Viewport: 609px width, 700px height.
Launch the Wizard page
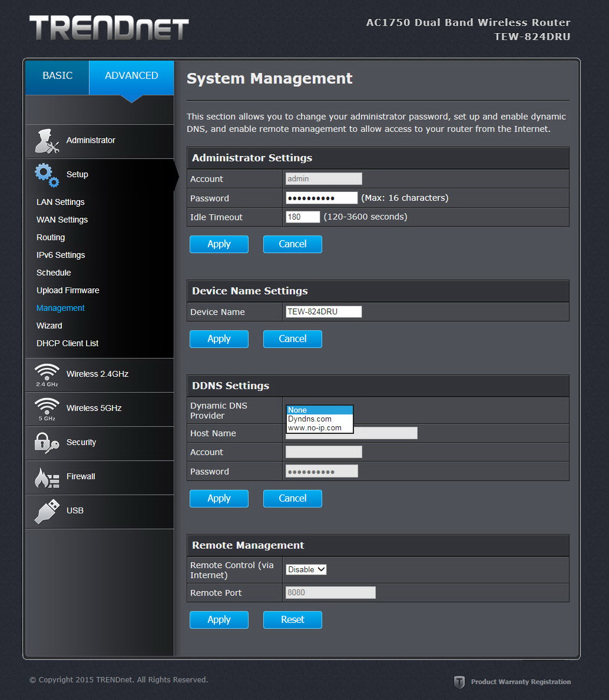tap(49, 326)
